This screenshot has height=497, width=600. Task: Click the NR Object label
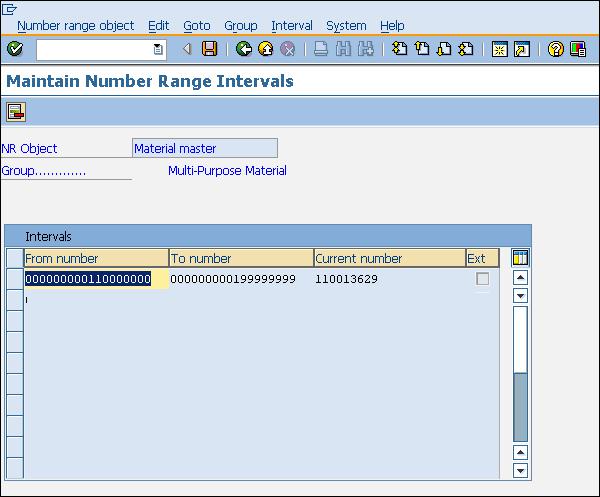coord(29,148)
